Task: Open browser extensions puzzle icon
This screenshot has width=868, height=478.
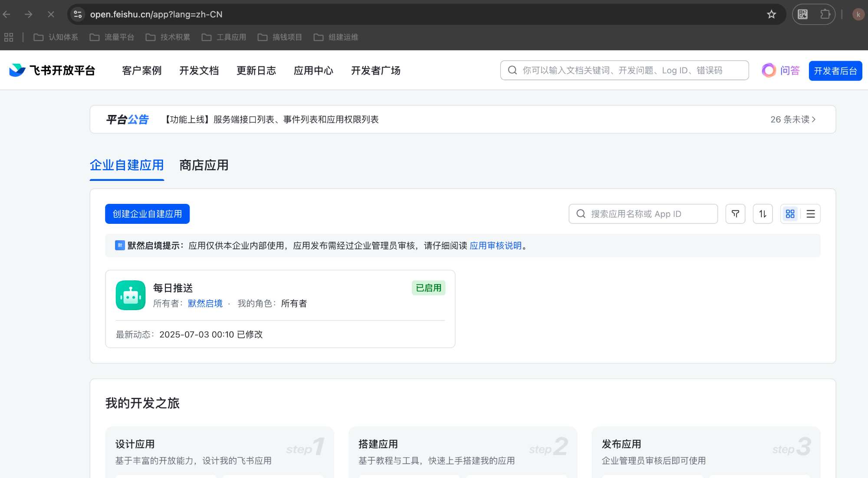Action: pyautogui.click(x=825, y=14)
